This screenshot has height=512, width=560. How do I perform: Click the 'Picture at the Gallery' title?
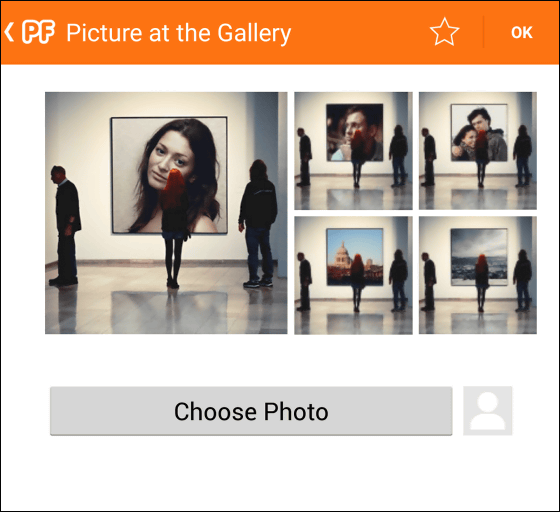click(x=179, y=33)
